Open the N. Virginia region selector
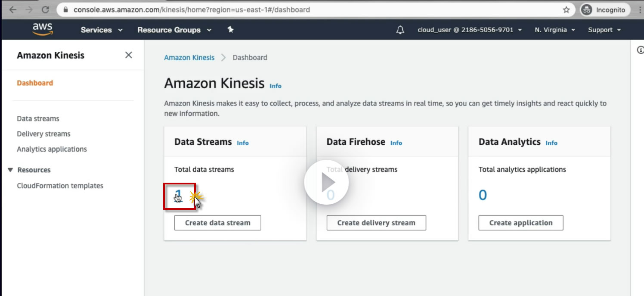The image size is (644, 296). click(x=555, y=30)
